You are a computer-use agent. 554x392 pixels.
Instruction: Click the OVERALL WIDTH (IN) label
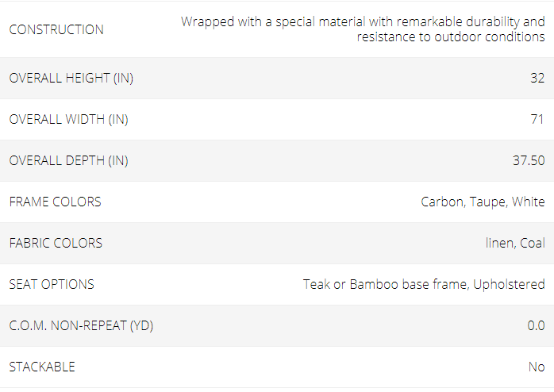[x=68, y=119]
